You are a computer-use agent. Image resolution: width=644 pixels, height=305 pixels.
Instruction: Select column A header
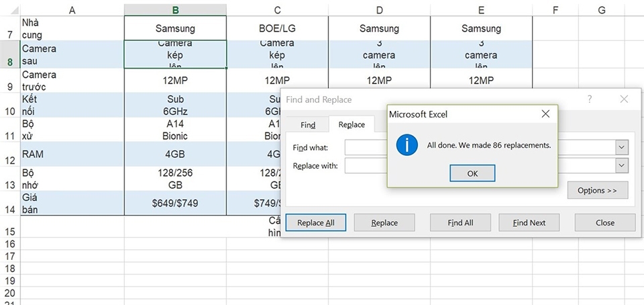click(72, 10)
